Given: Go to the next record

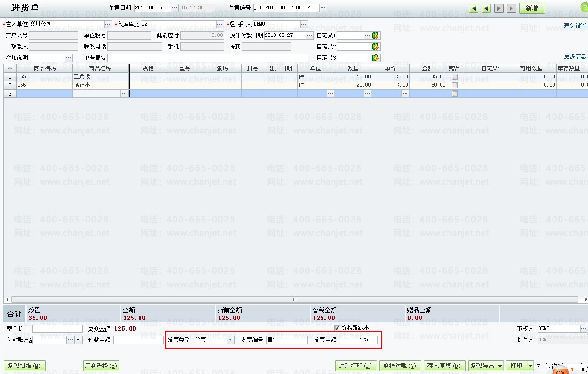Looking at the screenshot, I should [x=499, y=8].
